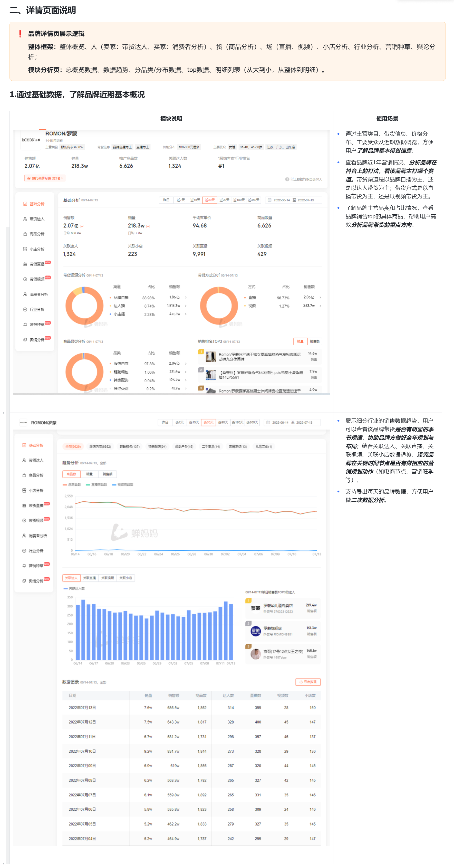Toggle 直播商品数 legend line

coord(96,484)
